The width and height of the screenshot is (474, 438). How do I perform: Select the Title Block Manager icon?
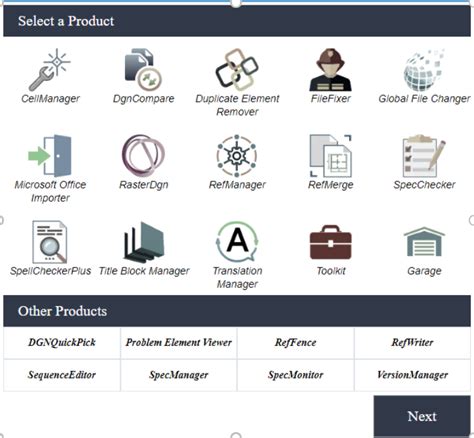tap(143, 242)
